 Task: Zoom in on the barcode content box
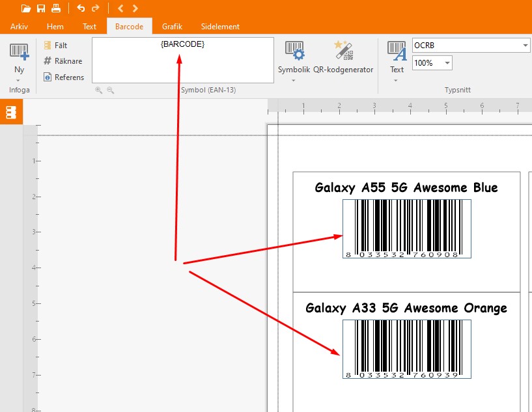[x=99, y=90]
